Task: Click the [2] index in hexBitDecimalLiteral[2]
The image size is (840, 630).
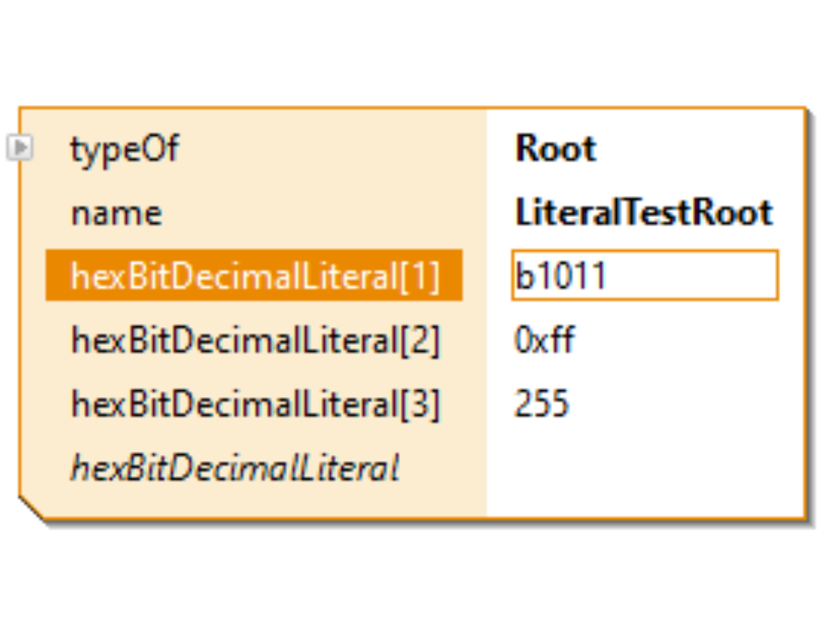Action: tap(419, 340)
